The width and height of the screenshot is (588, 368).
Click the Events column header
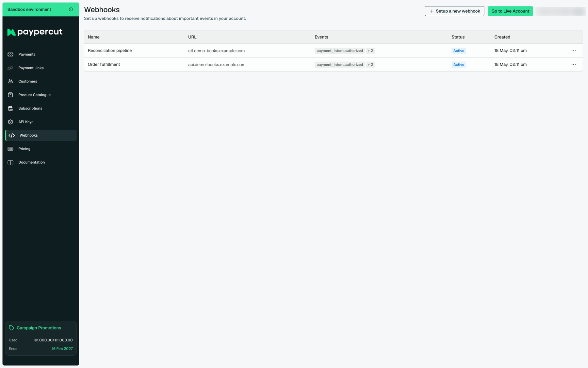coord(321,37)
